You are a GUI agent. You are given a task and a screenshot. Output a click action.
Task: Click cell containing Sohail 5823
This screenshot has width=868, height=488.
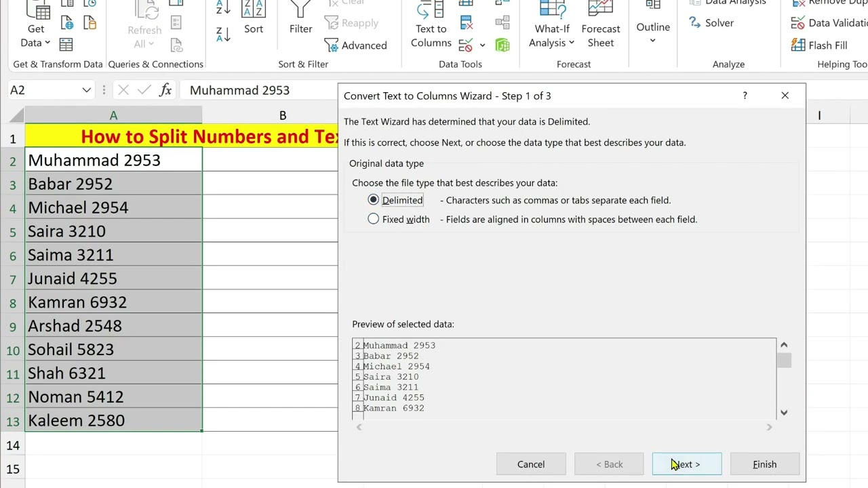coord(113,350)
